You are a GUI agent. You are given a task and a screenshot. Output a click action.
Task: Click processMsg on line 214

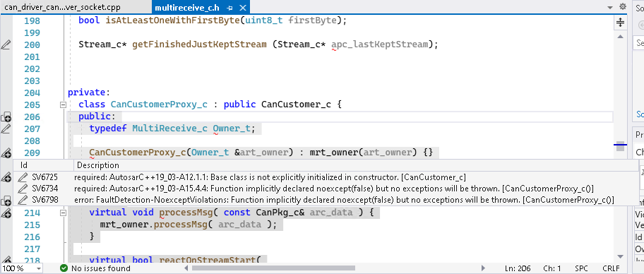pos(186,213)
